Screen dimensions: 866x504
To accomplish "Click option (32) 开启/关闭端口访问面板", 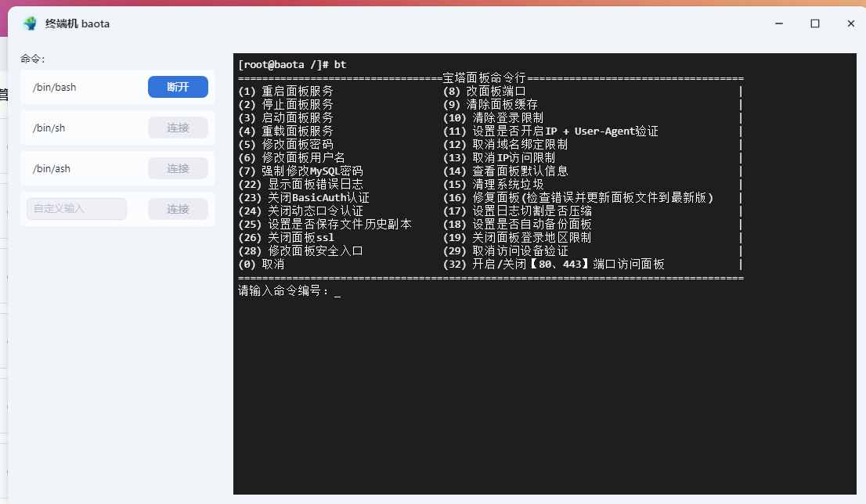I will (554, 265).
